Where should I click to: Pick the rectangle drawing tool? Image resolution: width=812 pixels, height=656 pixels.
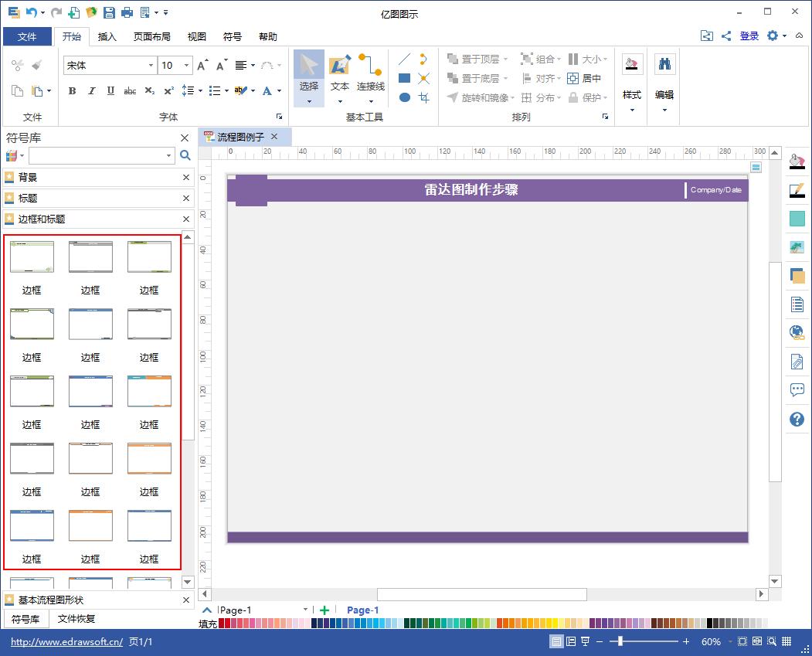(404, 78)
